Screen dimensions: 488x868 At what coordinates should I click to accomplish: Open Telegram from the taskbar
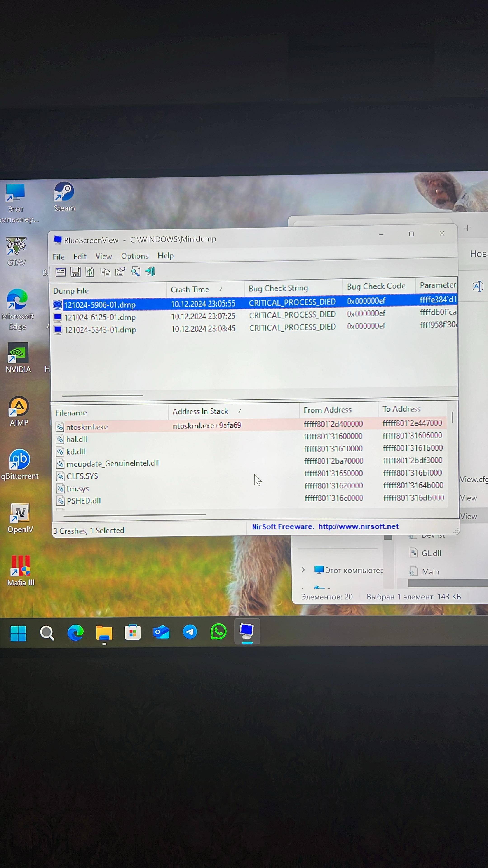point(190,632)
